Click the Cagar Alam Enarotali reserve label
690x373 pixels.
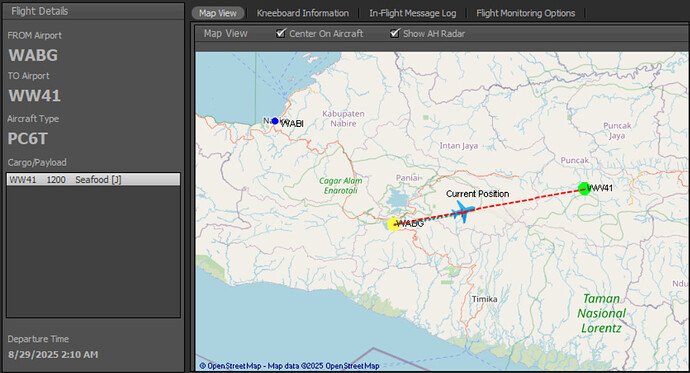click(341, 186)
